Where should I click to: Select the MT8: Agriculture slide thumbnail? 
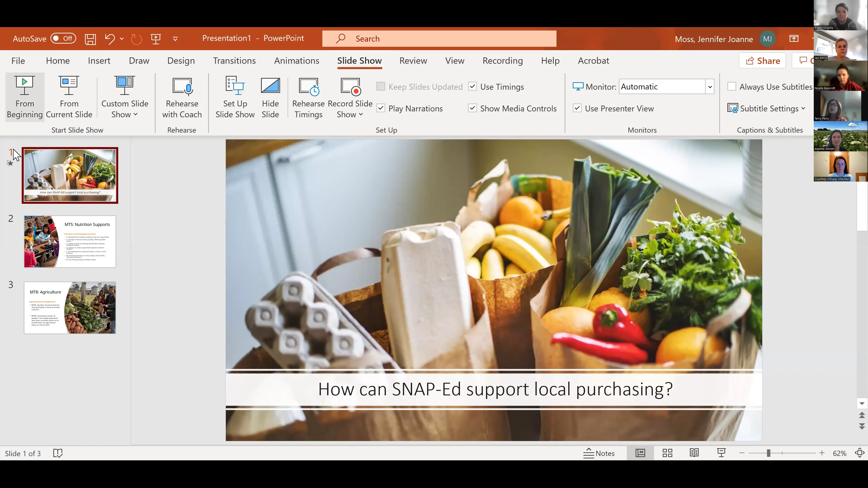tap(69, 307)
